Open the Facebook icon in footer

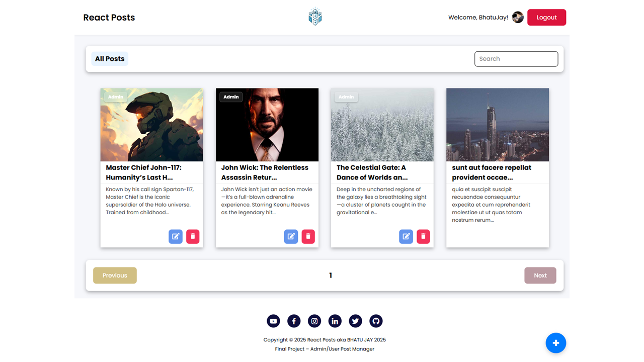coord(294,321)
